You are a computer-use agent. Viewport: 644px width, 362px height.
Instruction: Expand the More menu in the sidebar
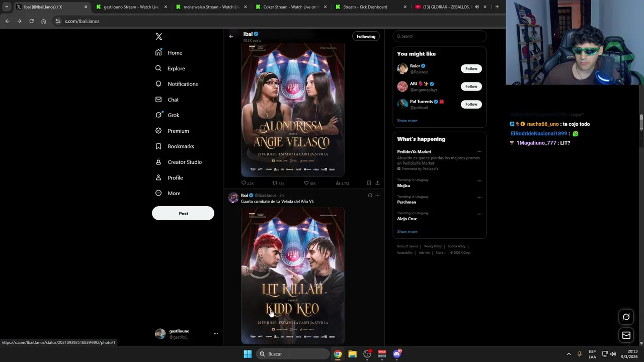pyautogui.click(x=168, y=193)
